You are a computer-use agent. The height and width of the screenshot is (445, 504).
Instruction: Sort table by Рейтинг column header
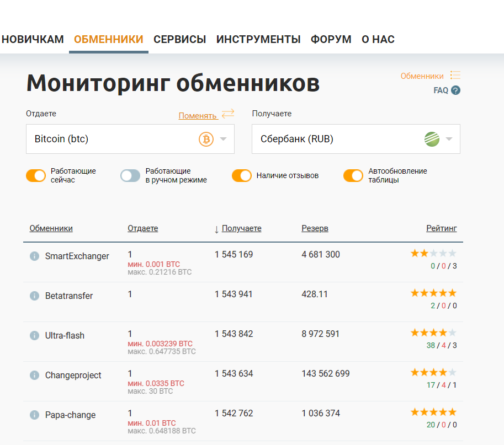click(441, 228)
